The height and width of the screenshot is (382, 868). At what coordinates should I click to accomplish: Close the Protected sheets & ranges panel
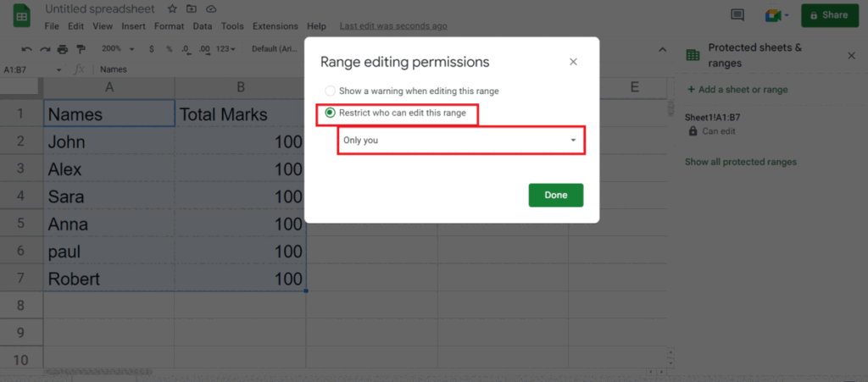(851, 55)
